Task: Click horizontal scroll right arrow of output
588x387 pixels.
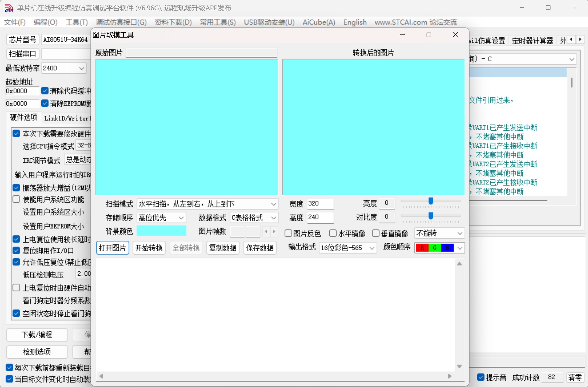Action: 450,376
